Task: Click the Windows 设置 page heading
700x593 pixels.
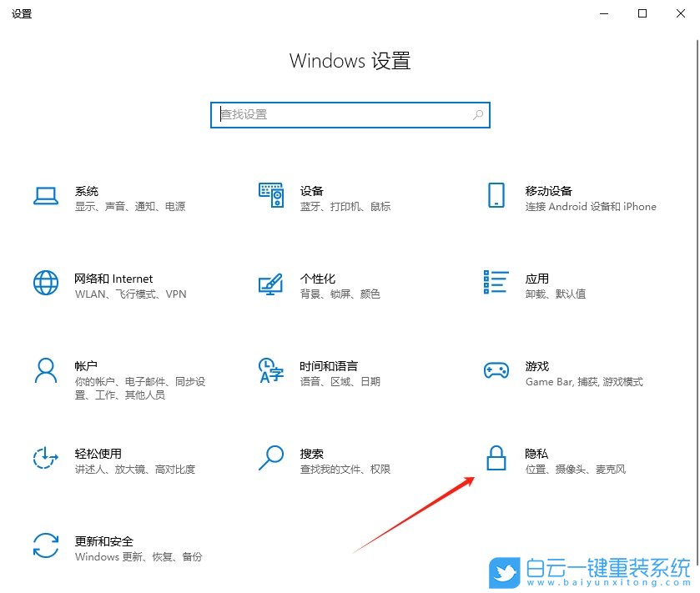Action: pyautogui.click(x=350, y=60)
